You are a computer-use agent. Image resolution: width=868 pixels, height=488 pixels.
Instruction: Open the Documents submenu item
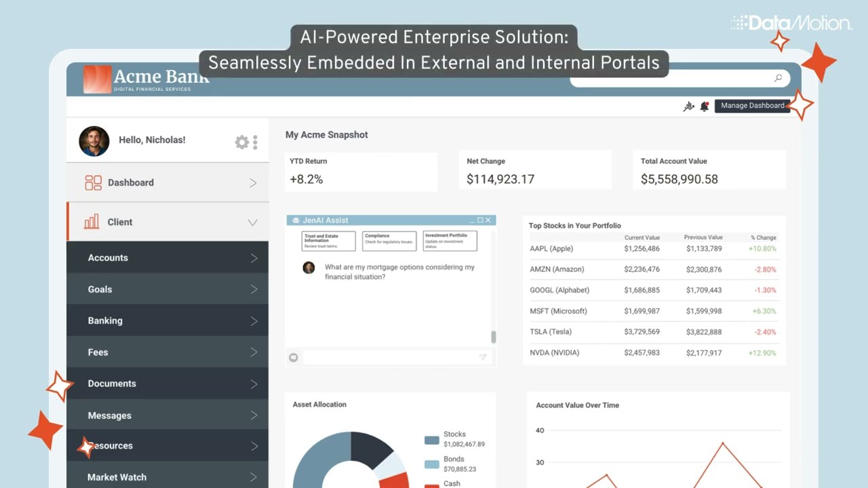[167, 384]
